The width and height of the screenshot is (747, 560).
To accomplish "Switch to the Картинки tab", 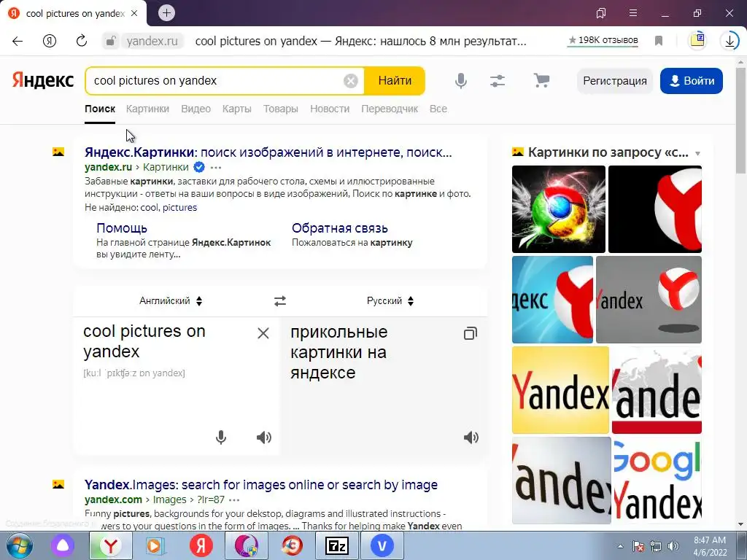I will [147, 109].
